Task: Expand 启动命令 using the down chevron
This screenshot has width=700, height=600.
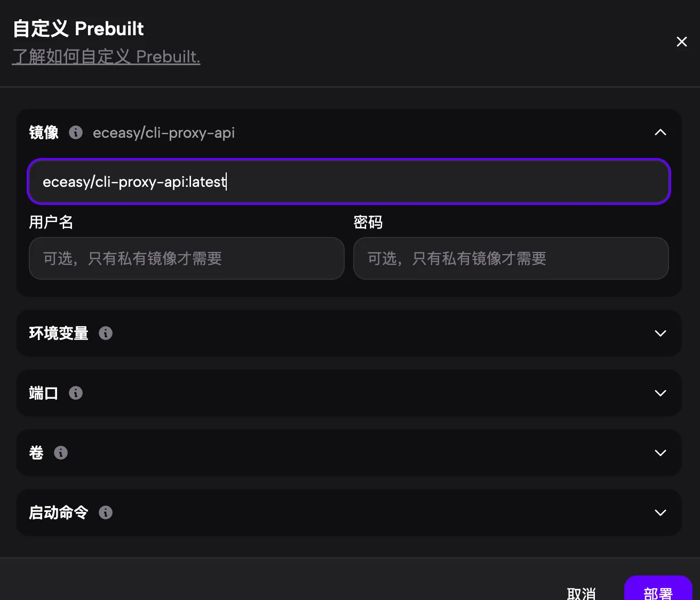Action: (x=660, y=512)
